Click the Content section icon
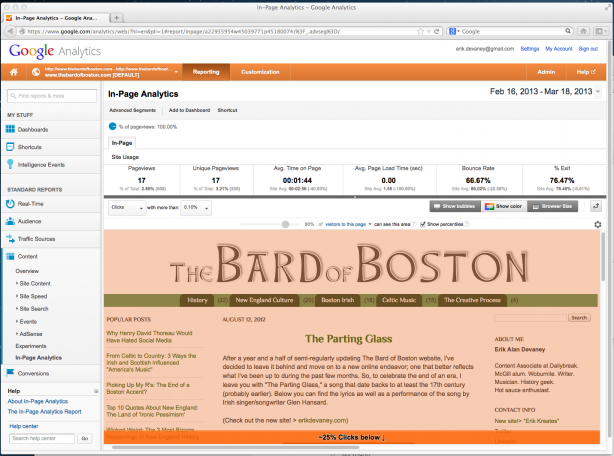 point(10,256)
